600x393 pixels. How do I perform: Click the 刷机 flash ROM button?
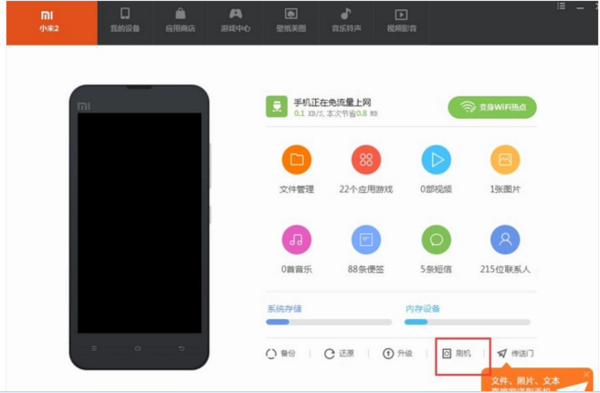[x=457, y=353]
